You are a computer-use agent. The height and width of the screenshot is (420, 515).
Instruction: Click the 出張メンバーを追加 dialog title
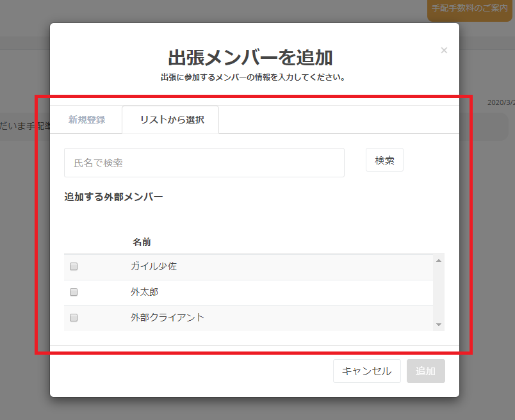click(250, 57)
